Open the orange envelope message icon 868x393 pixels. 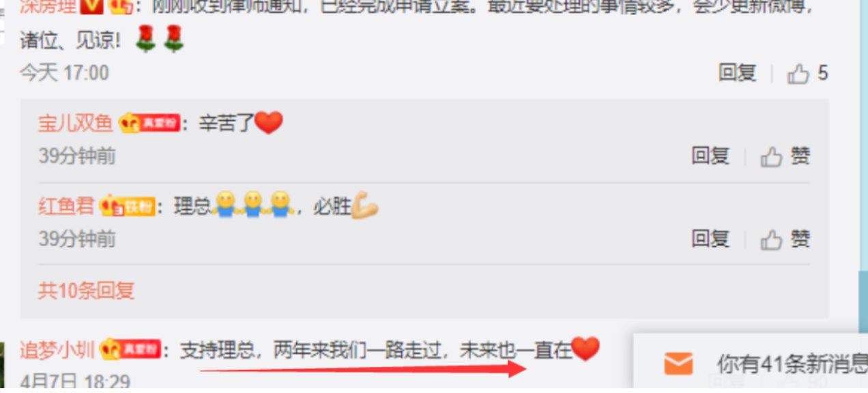[x=678, y=364]
